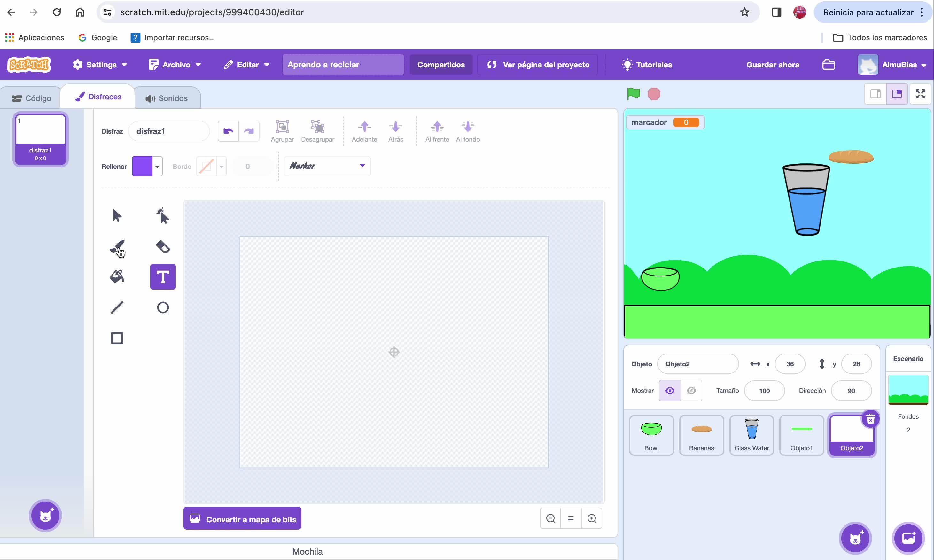The image size is (934, 560).
Task: Select the Eraser tool
Action: (x=163, y=247)
